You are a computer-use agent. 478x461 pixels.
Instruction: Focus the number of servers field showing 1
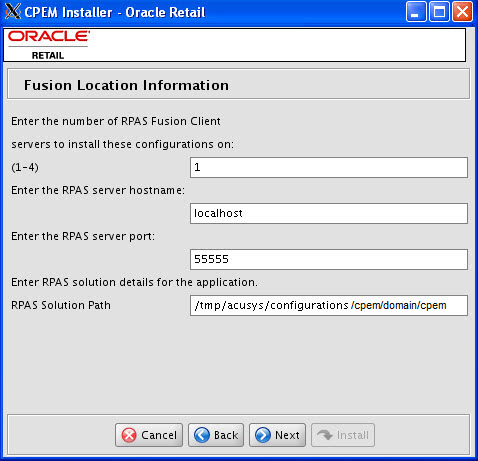click(329, 167)
